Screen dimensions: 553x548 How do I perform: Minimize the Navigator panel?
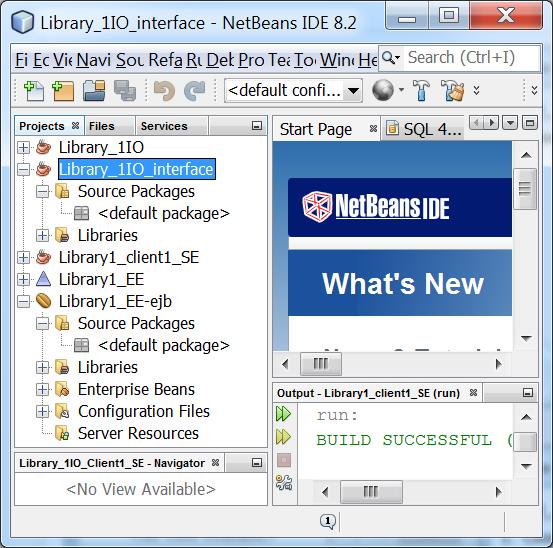coord(257,463)
